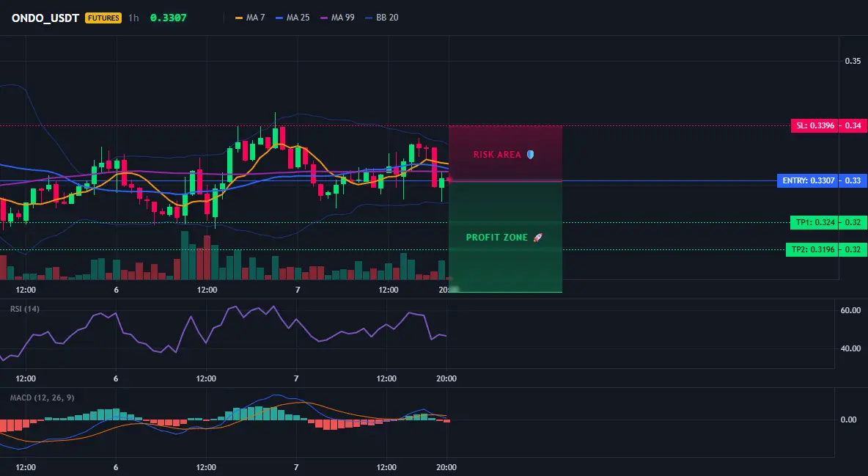Click the FUTURES badge

tap(103, 18)
